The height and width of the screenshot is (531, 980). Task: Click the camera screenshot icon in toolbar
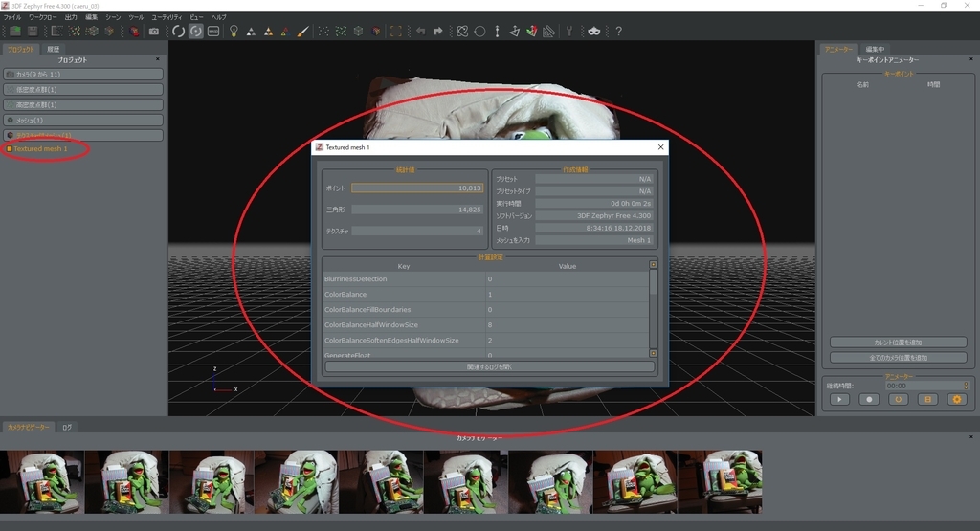(154, 32)
